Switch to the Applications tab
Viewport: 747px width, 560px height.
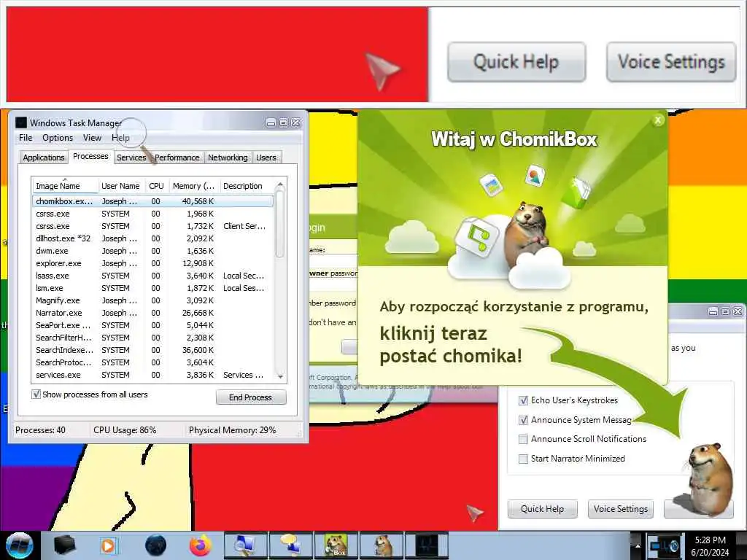tap(43, 157)
